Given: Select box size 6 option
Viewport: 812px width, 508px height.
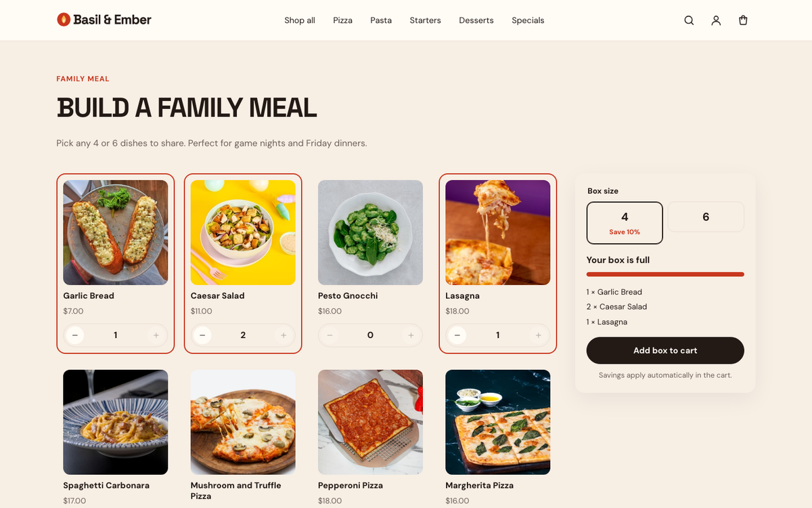Looking at the screenshot, I should [706, 217].
